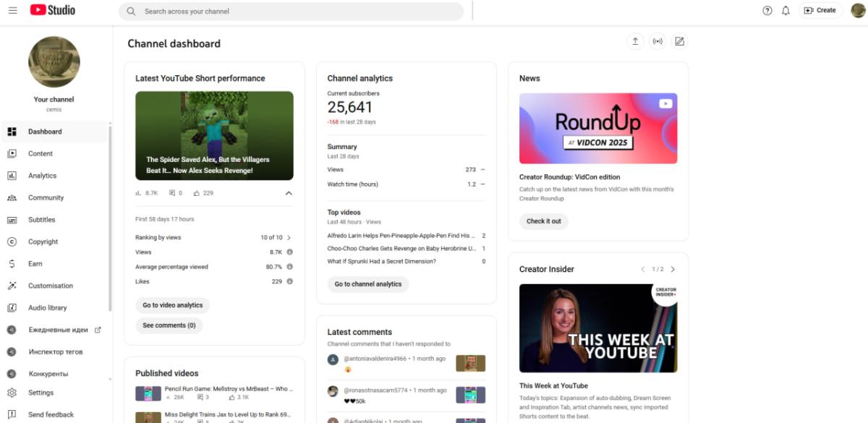Go to next Creator Insider card
Screen dimensions: 868x423
pos(673,269)
